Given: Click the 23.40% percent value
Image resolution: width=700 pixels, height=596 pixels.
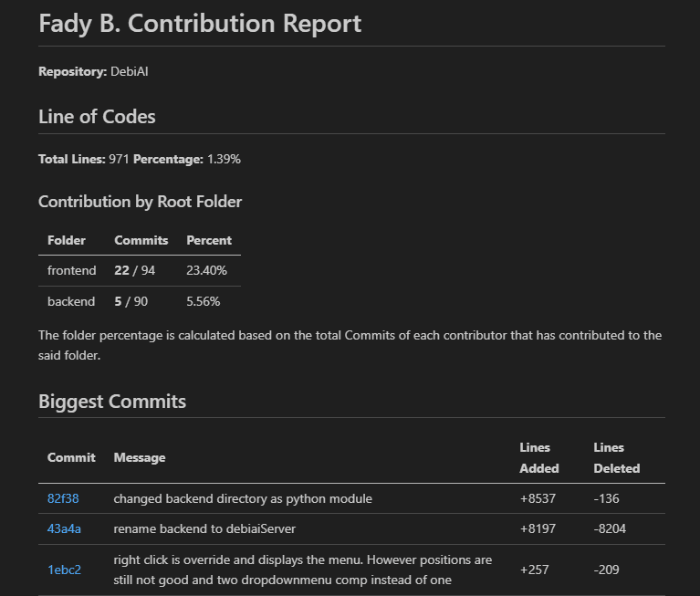Looking at the screenshot, I should [206, 270].
